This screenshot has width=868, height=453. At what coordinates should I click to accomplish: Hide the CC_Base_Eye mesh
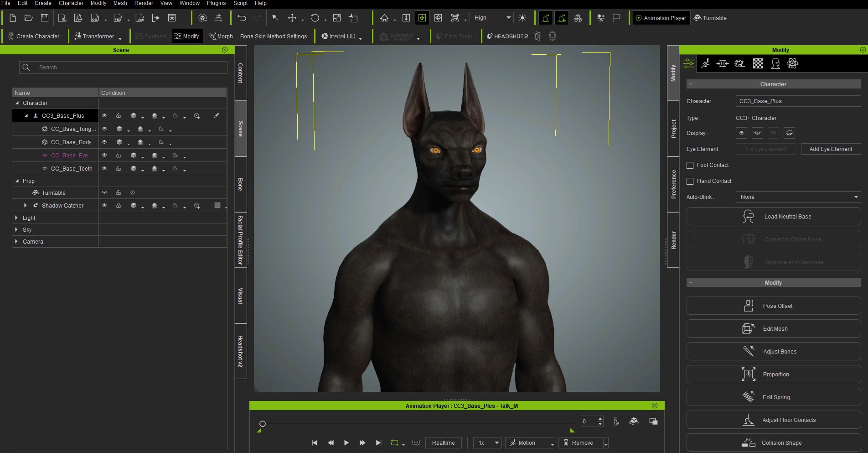pos(104,156)
